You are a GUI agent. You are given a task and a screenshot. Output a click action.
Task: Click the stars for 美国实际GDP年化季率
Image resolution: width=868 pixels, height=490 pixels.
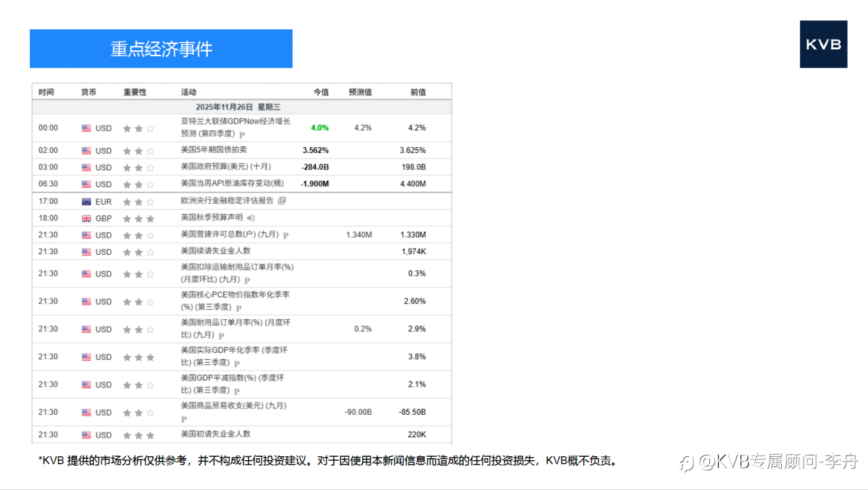tap(138, 357)
